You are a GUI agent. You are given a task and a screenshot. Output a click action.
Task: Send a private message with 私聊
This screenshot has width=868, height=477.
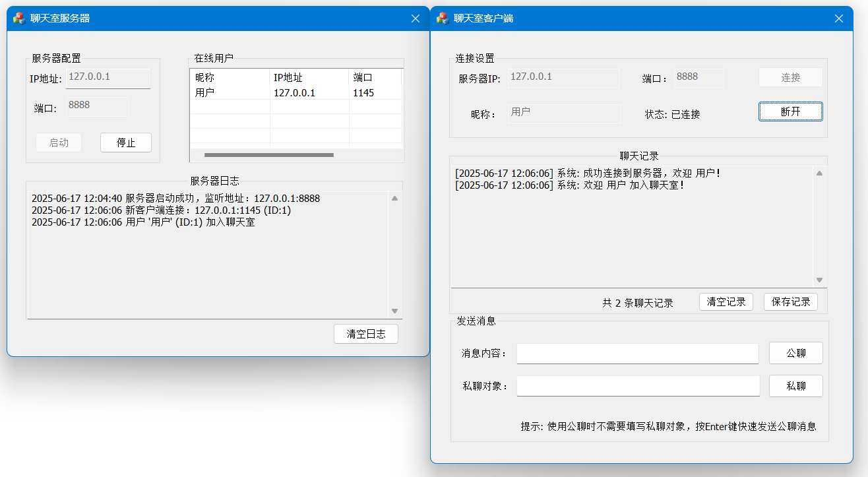pos(795,386)
